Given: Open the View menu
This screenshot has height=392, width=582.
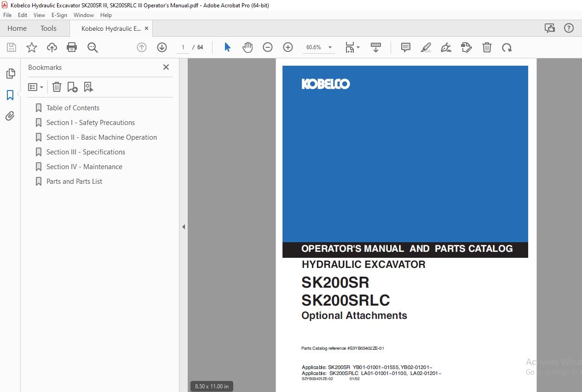Looking at the screenshot, I should point(40,15).
